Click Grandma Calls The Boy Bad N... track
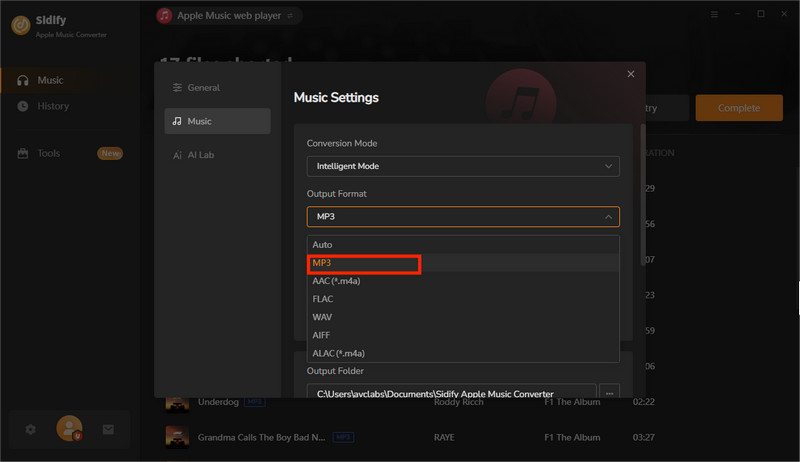This screenshot has height=462, width=800. pos(261,438)
